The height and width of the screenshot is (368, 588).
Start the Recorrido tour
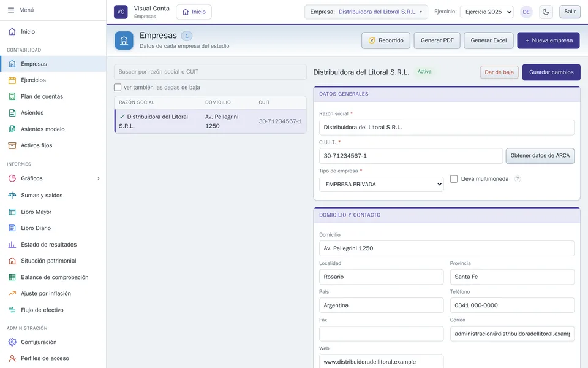(386, 40)
